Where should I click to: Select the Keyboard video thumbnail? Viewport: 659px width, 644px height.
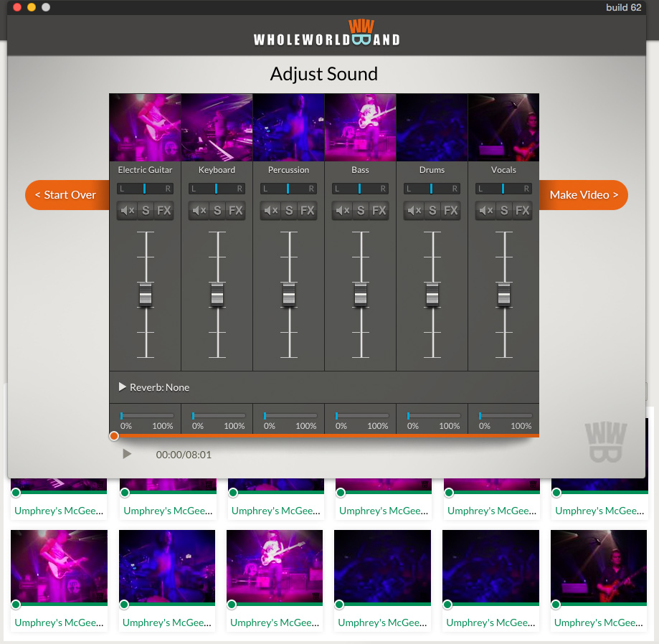pos(217,128)
